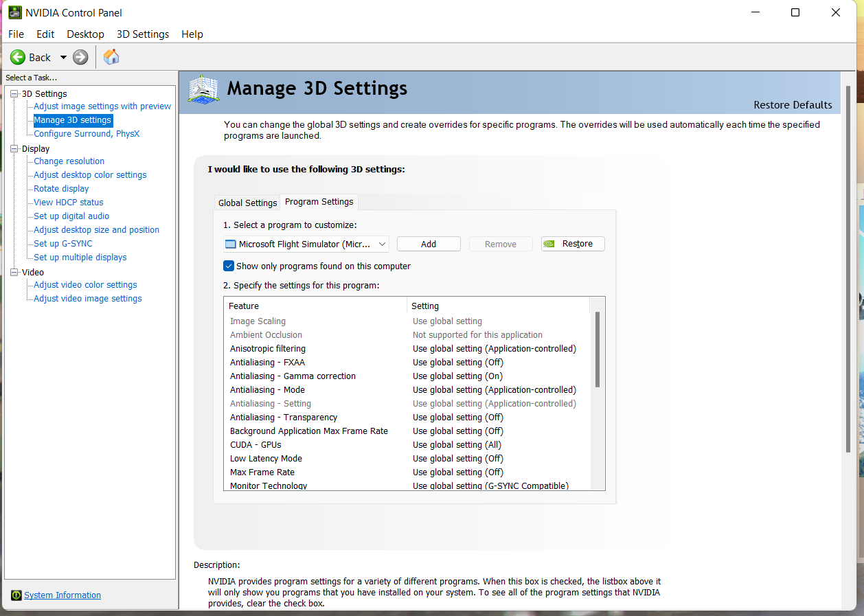Open the program selection dropdown
The height and width of the screenshot is (616, 864).
[x=382, y=244]
